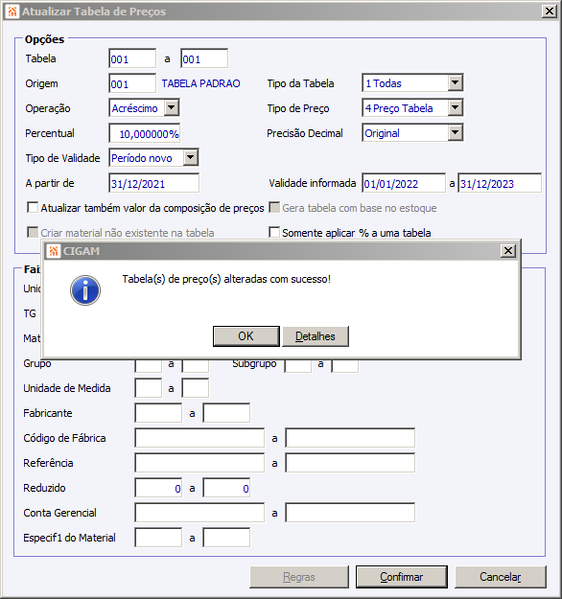Click Validade informada end date 31/12/2023
The width and height of the screenshot is (562, 599).
[x=500, y=183]
